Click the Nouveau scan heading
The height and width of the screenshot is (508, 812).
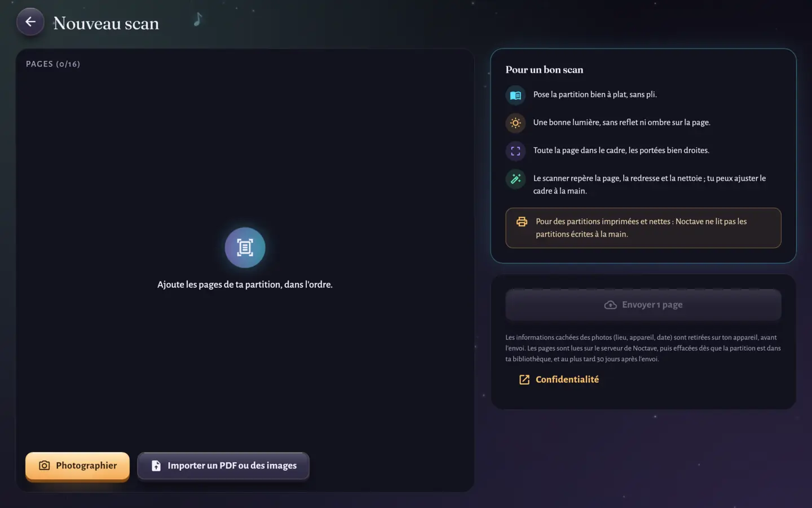click(106, 23)
